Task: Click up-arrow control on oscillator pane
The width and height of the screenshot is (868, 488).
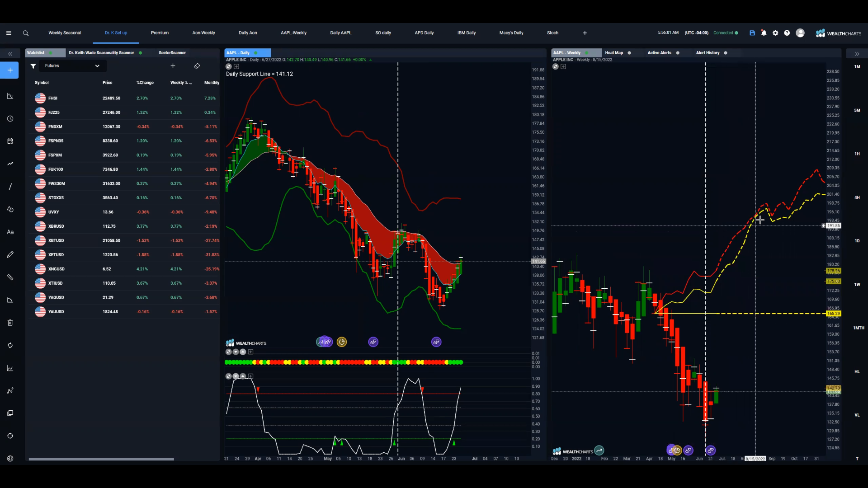Action: (243, 376)
